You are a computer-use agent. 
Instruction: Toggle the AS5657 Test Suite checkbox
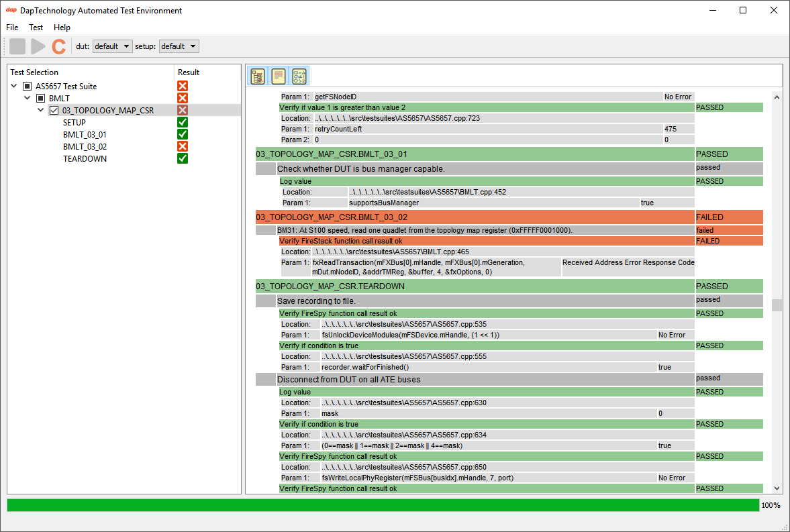(x=28, y=86)
